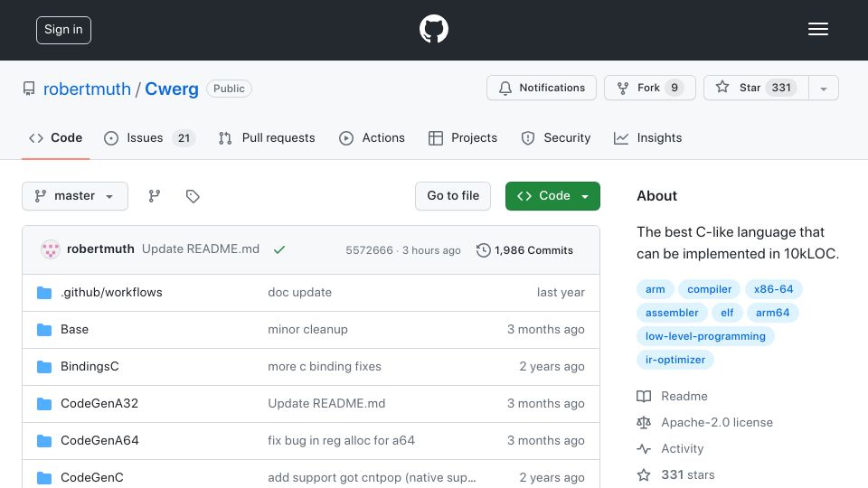Expand the star lists dropdown arrow

(824, 88)
